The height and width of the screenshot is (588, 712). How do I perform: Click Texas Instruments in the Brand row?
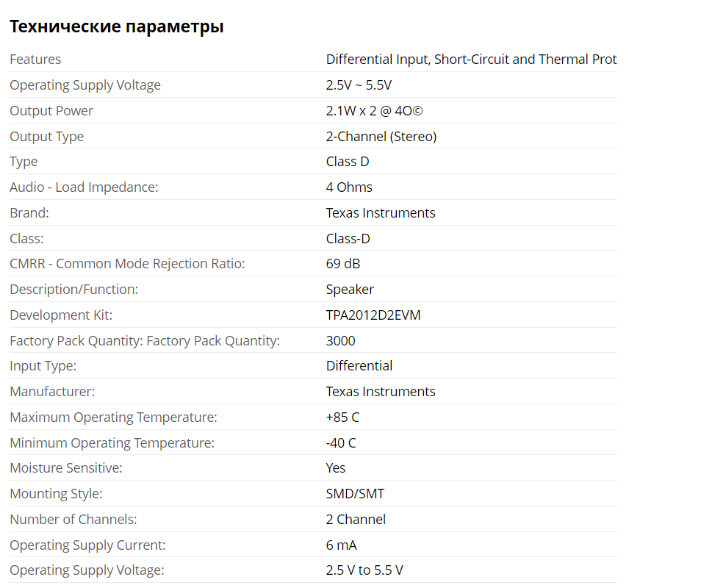point(381,213)
